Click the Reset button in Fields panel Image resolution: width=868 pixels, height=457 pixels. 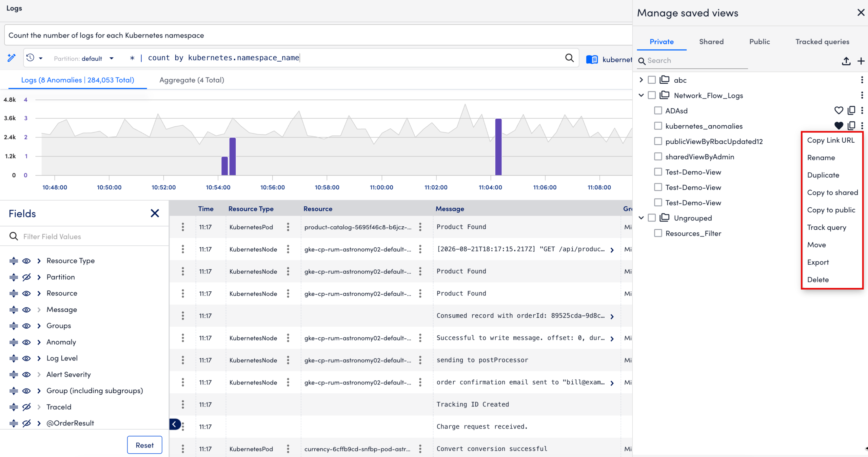[x=144, y=445]
